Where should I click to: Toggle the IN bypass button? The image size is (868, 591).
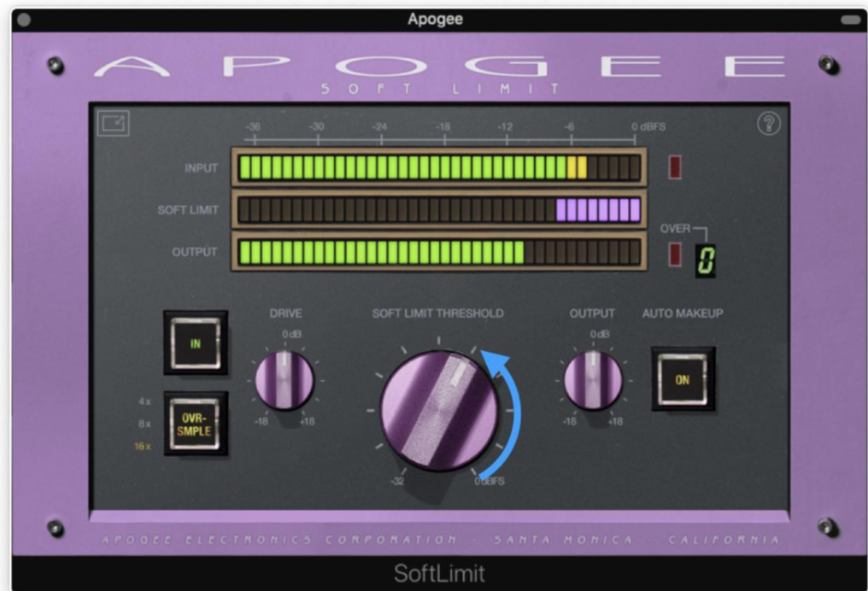pos(195,344)
